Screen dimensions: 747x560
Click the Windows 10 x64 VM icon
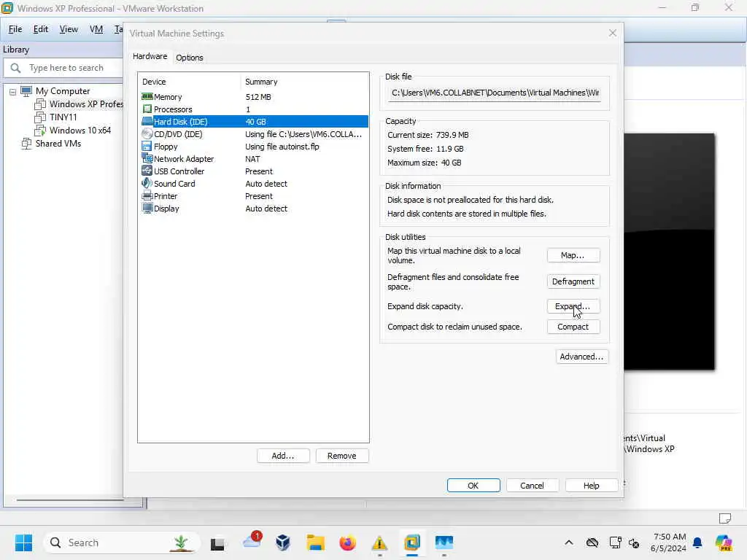(40, 130)
